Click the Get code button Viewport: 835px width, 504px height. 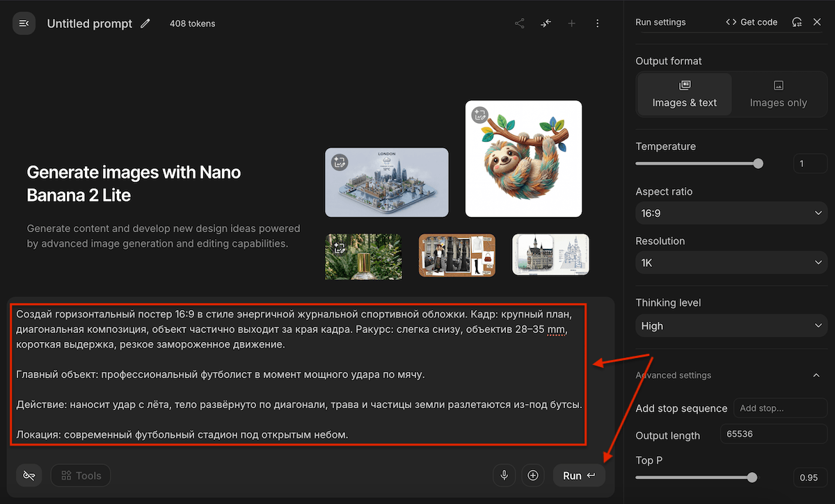coord(751,22)
